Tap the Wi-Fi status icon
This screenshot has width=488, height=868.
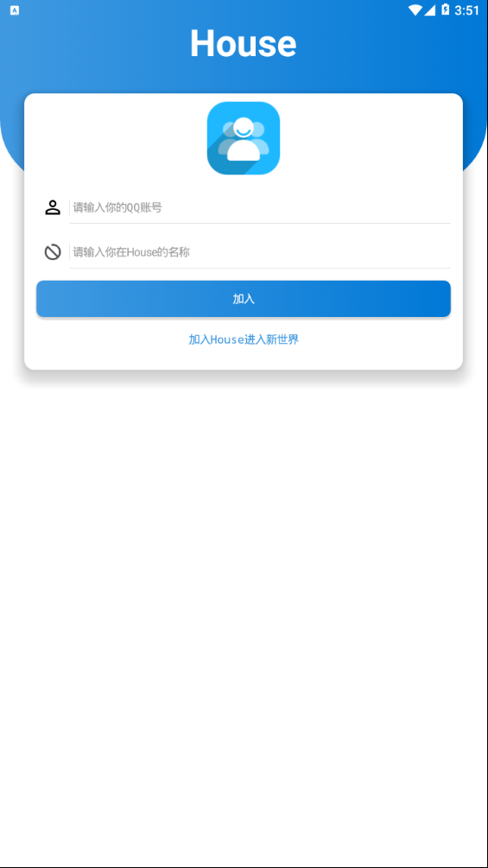point(415,10)
